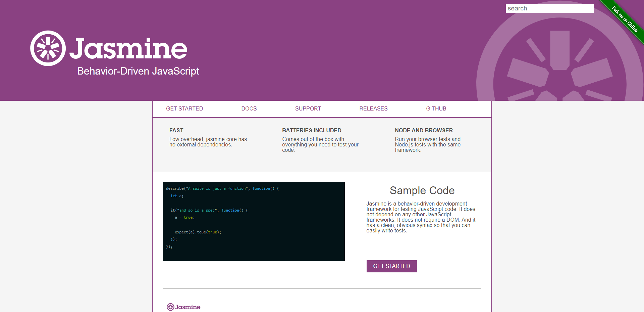Click the small Jasmine footer logo
The image size is (644, 312).
(183, 307)
